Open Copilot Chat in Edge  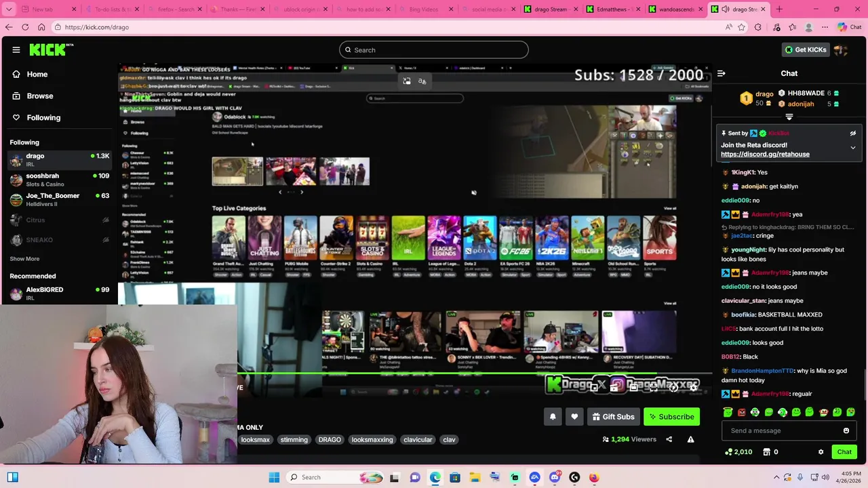848,27
